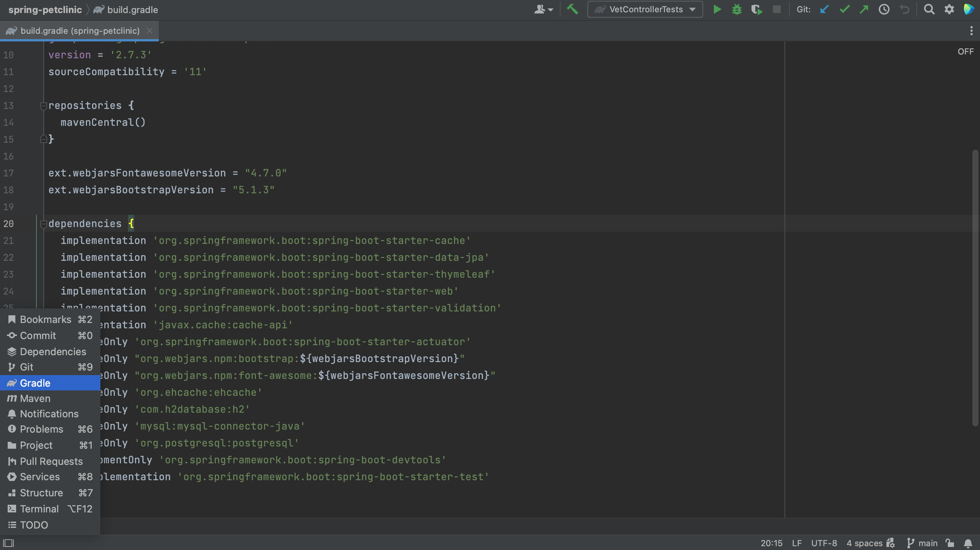Click the Terminal panel shortcut
Viewport: 980px width, 550px height.
coord(38,509)
